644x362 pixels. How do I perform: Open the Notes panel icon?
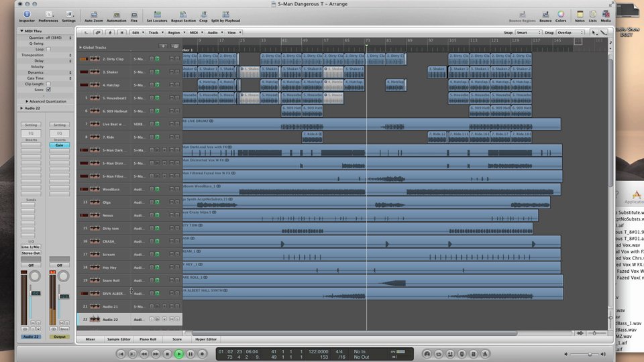click(x=580, y=15)
